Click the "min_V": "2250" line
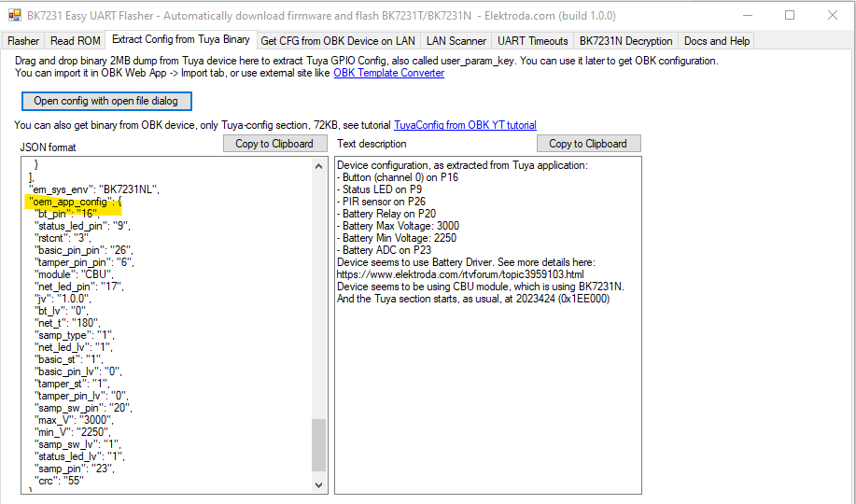 point(72,432)
